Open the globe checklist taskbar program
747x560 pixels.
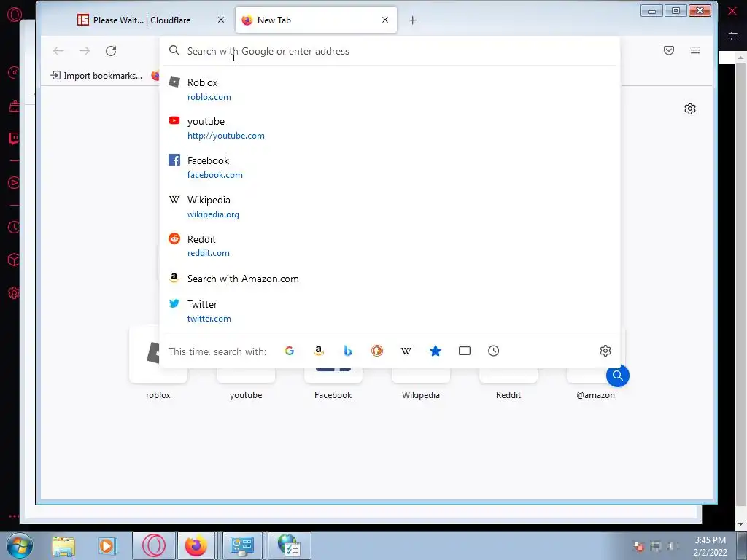(289, 545)
